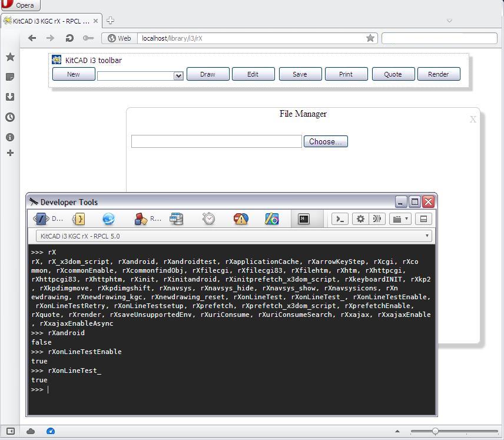
Task: Open a new browser tab
Action: click(110, 21)
